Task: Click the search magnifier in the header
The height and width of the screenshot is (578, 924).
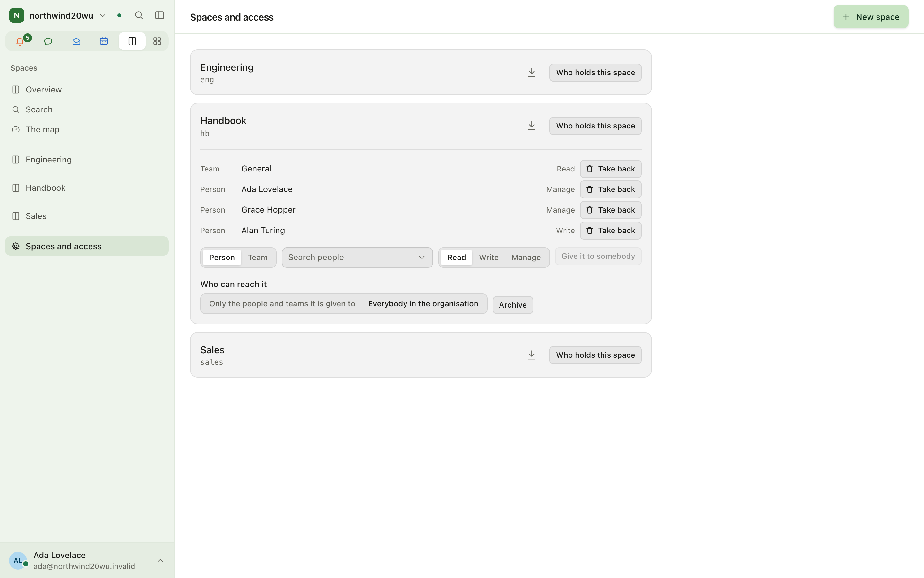Action: (139, 15)
